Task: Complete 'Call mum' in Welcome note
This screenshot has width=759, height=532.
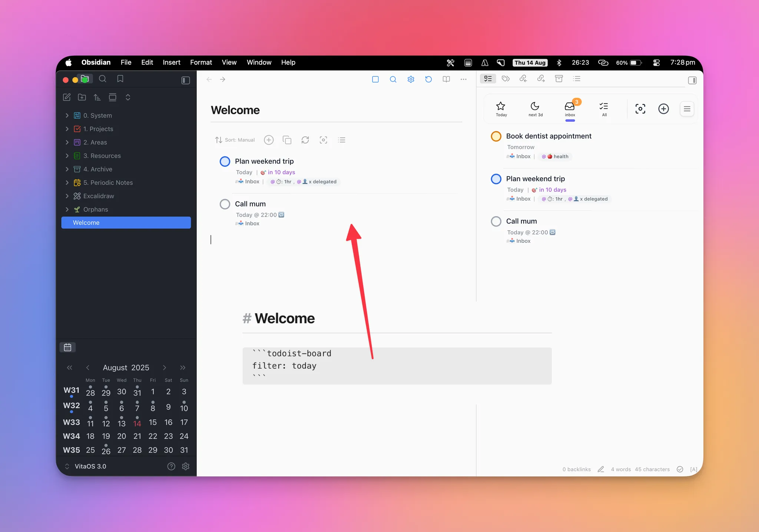Action: tap(225, 204)
